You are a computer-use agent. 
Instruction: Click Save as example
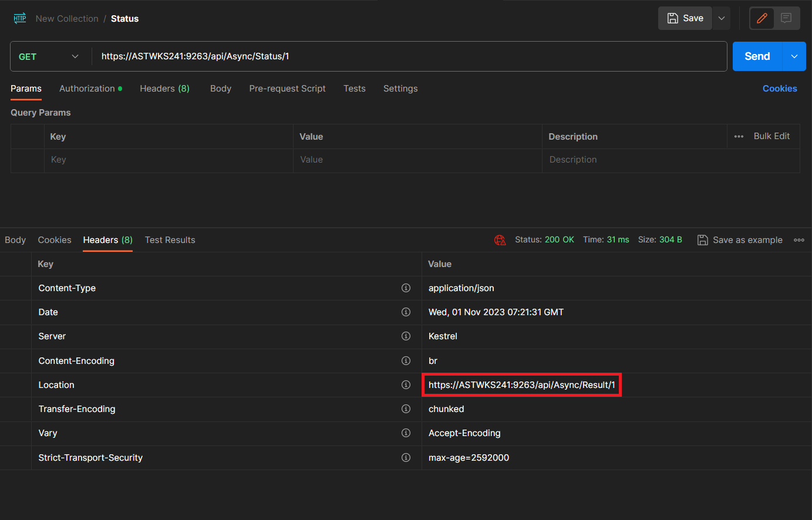[740, 240]
